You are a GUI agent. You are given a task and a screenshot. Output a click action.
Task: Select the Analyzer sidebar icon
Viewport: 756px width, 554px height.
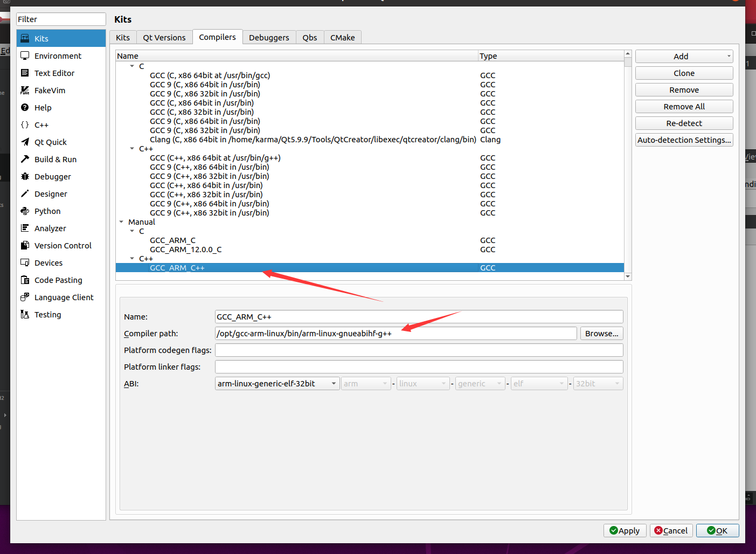tap(24, 228)
